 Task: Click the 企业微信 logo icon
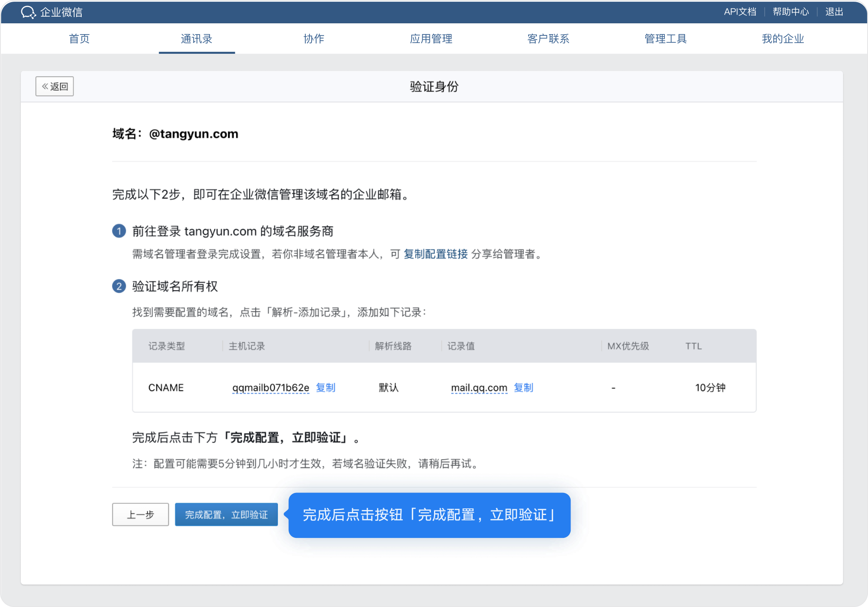tap(28, 12)
